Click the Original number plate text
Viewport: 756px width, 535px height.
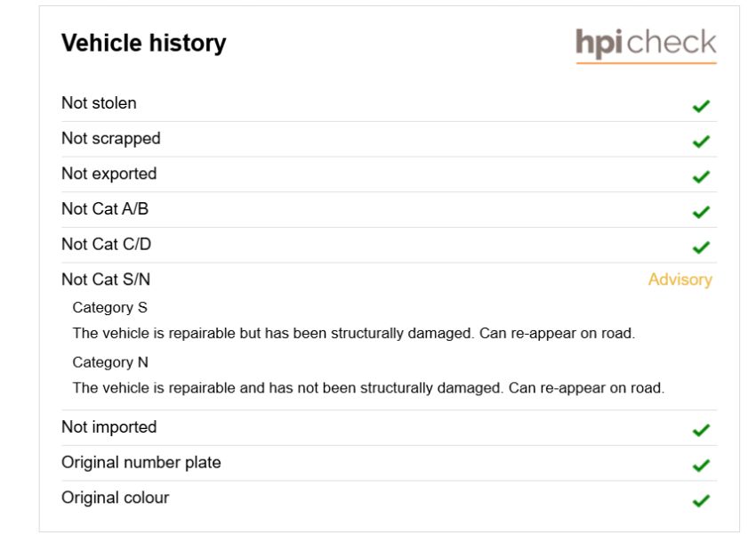(x=141, y=462)
